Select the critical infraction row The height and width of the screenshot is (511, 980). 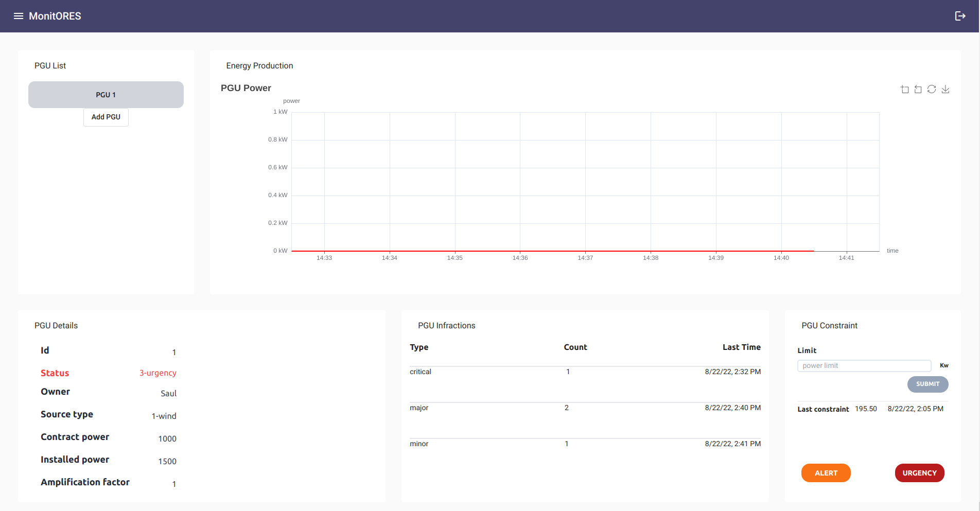(x=585, y=372)
